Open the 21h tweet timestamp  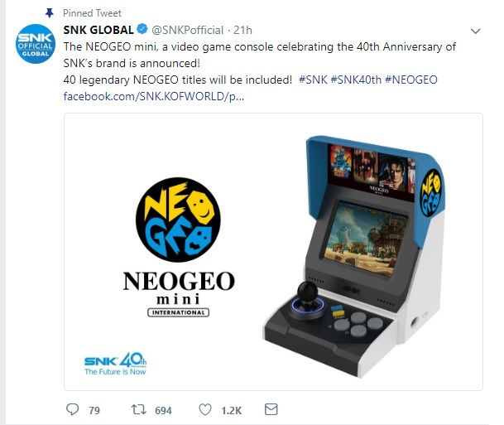click(x=242, y=30)
